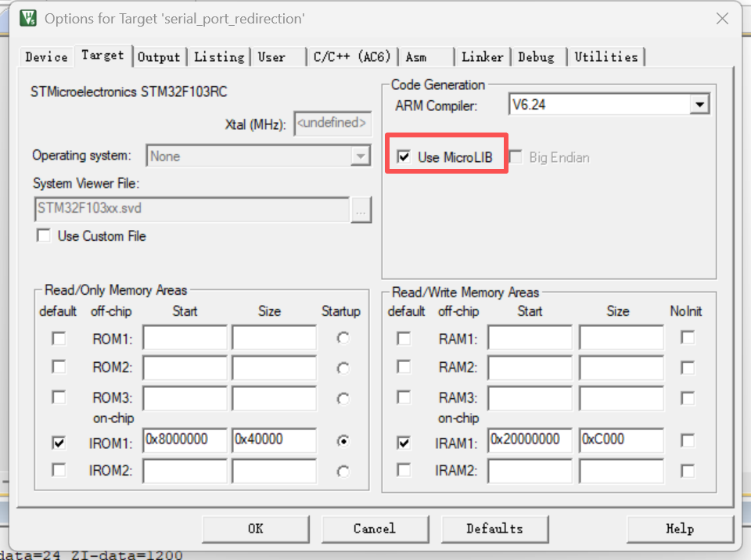Enable NoInit for RAM2
Screen dimensions: 751x560
(x=688, y=368)
